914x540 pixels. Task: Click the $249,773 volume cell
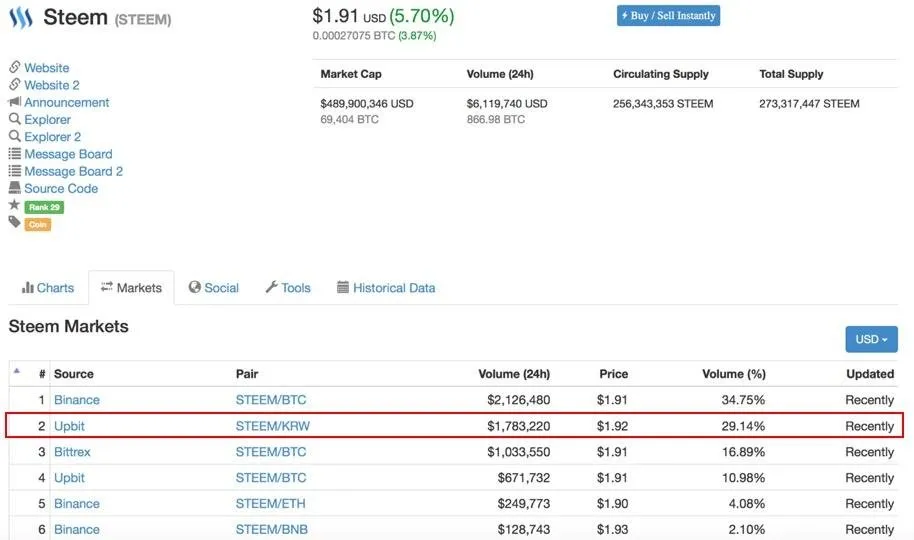pyautogui.click(x=524, y=504)
